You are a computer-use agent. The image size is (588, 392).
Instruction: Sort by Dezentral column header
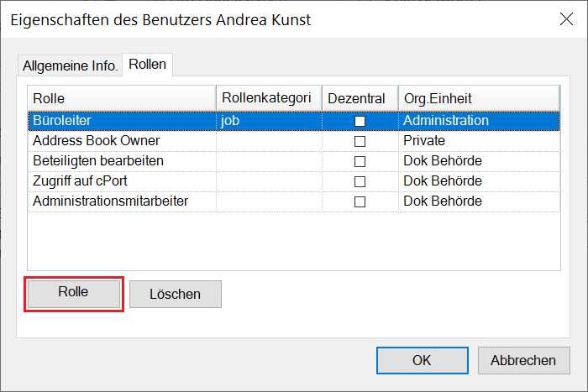360,99
